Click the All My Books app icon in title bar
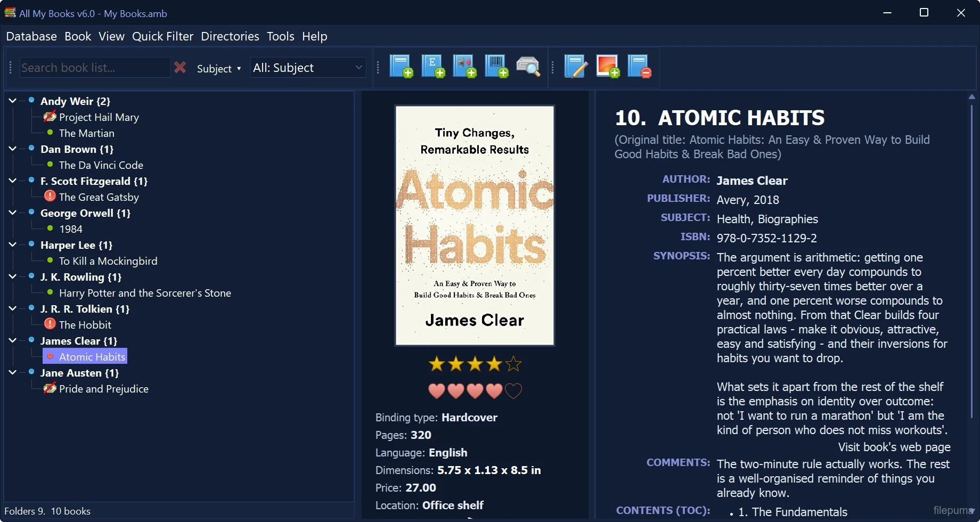The width and height of the screenshot is (980, 522). [10, 13]
